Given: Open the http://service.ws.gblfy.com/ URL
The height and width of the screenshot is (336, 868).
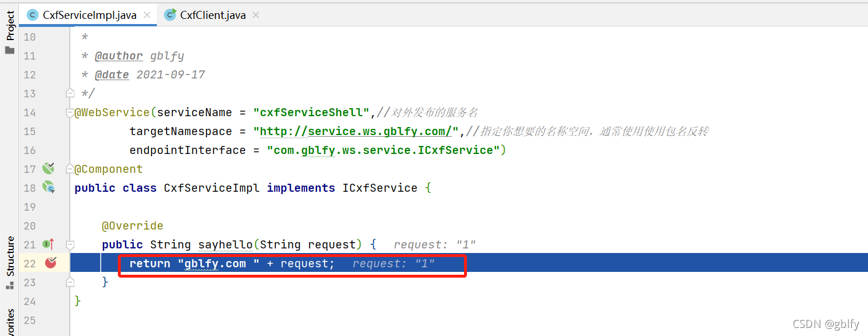Looking at the screenshot, I should pyautogui.click(x=356, y=131).
